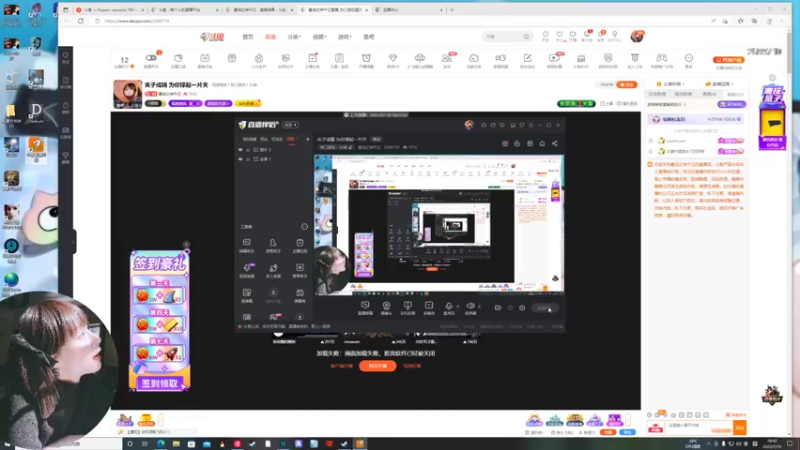Click the start streaming button in companion app
This screenshot has height=450, width=800.
pos(545,308)
